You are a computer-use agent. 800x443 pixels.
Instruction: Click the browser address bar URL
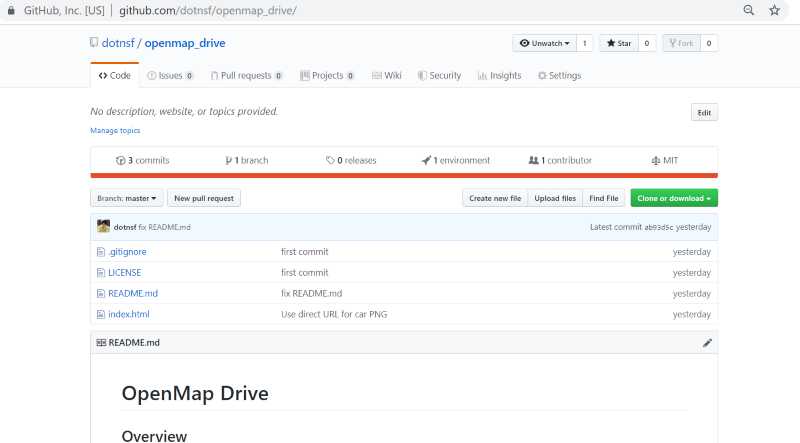coord(208,10)
